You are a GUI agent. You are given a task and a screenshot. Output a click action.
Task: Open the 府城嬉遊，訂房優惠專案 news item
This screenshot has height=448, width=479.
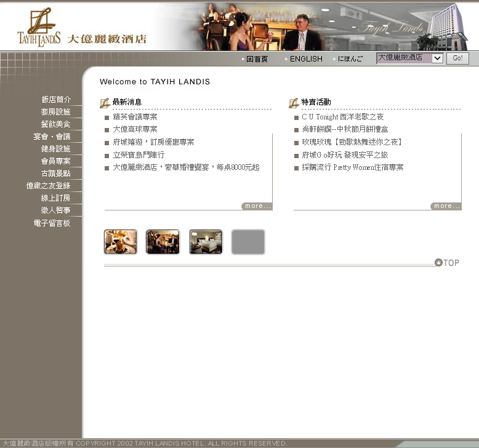[154, 142]
